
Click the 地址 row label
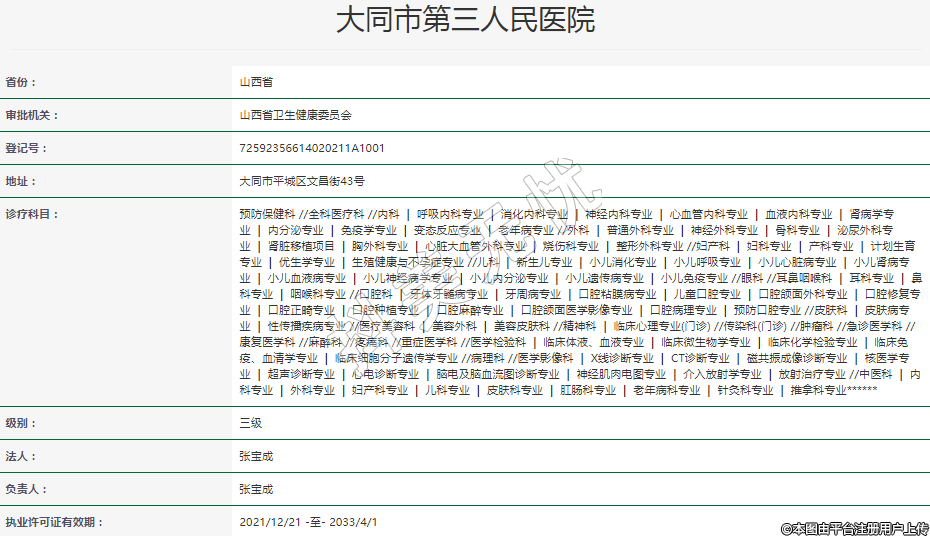(21, 182)
